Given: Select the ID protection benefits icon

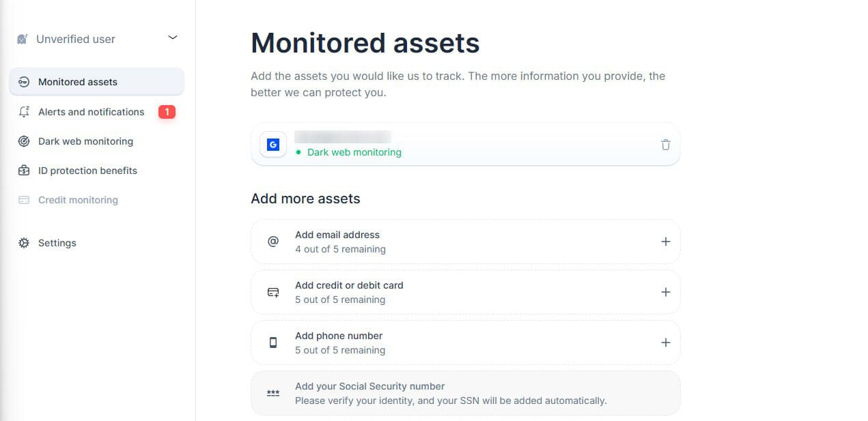Looking at the screenshot, I should click(23, 170).
